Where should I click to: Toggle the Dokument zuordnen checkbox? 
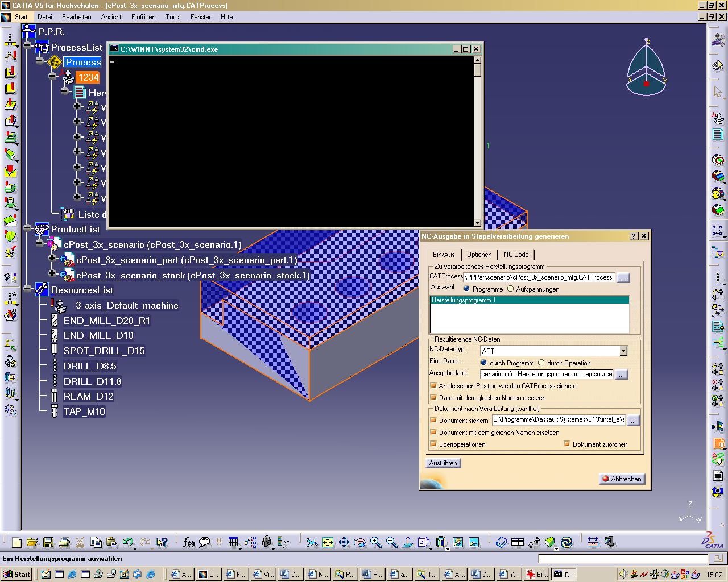[x=566, y=444]
